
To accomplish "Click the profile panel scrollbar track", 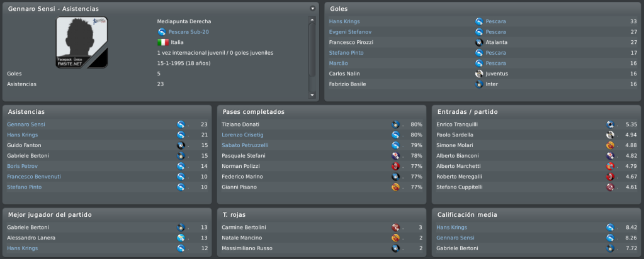I will (312, 57).
